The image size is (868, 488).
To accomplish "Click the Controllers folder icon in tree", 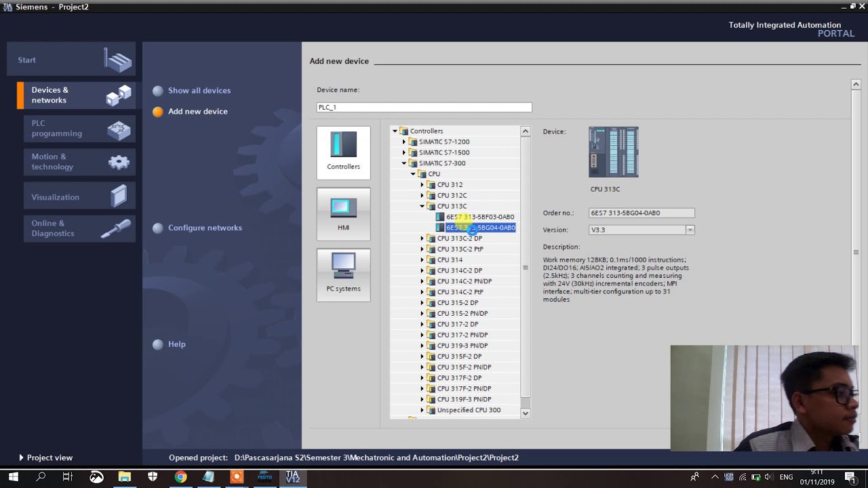I will pos(403,131).
